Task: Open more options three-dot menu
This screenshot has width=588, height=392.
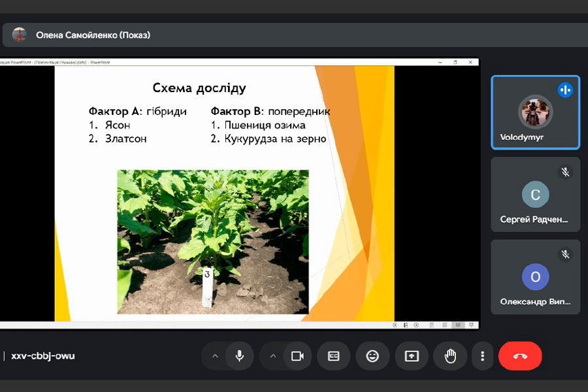Action: click(482, 356)
